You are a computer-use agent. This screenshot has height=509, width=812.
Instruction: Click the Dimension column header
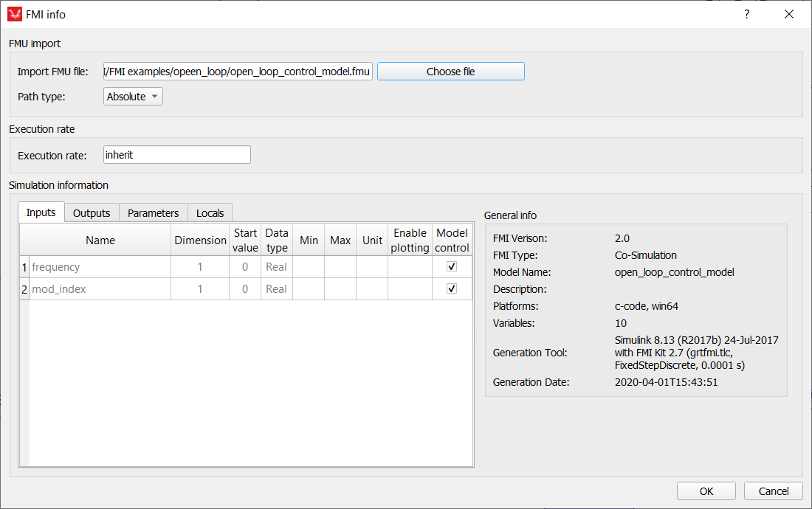pyautogui.click(x=200, y=240)
